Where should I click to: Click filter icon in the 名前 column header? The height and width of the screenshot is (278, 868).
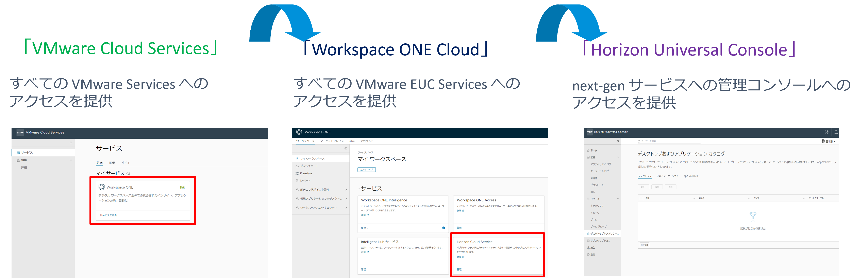pyautogui.click(x=694, y=199)
